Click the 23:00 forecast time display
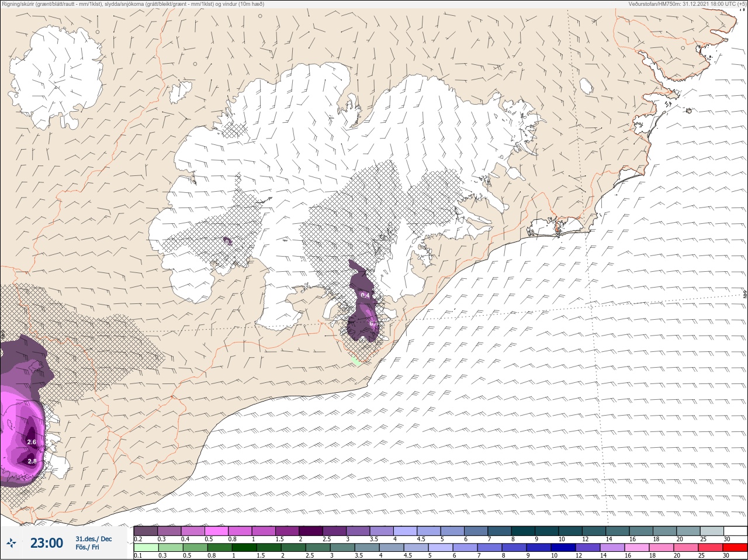748x560 pixels. (x=47, y=543)
